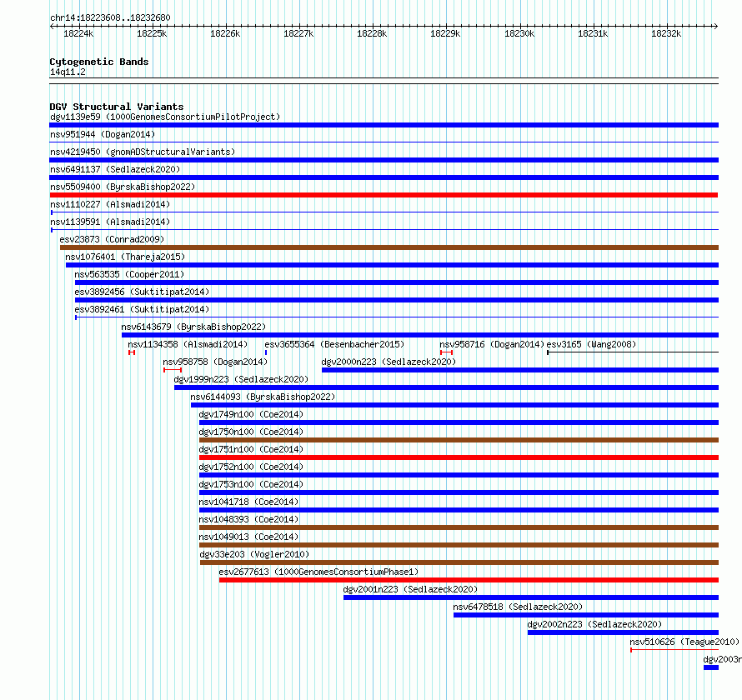Viewport: 742px width, 700px height.
Task: Open nsv1076401 (Thareja2015) variant
Action: pos(125,257)
